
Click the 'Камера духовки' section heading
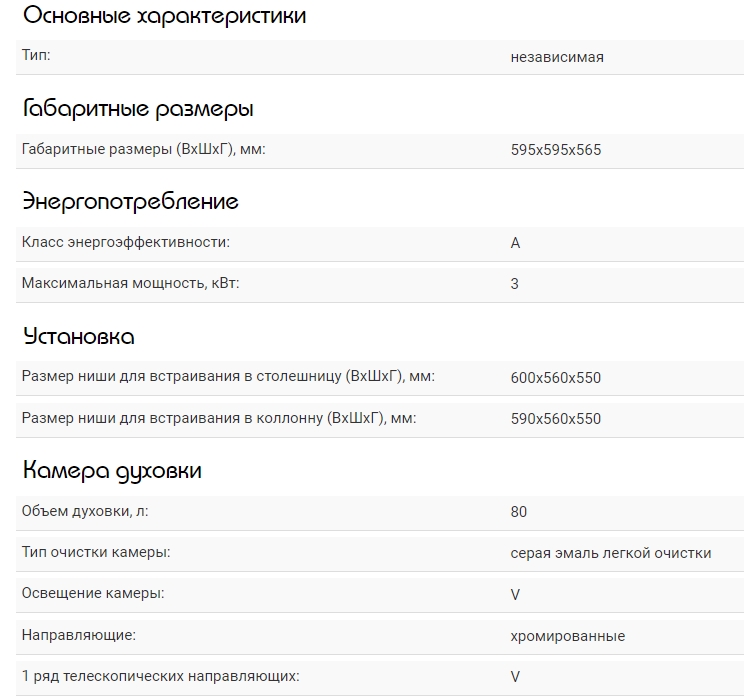click(112, 470)
